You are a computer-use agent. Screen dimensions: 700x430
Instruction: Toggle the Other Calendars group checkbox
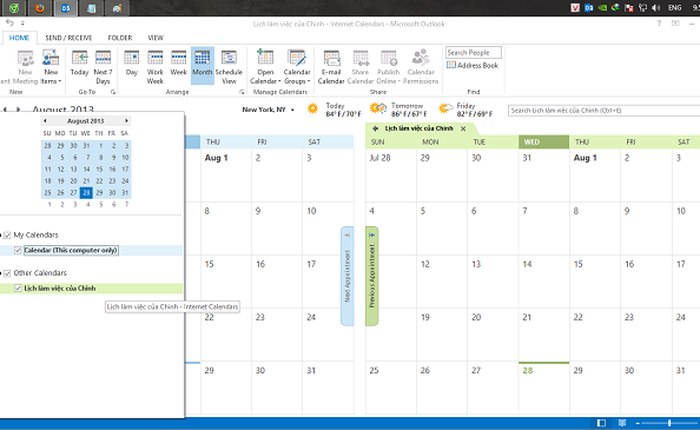pyautogui.click(x=7, y=273)
